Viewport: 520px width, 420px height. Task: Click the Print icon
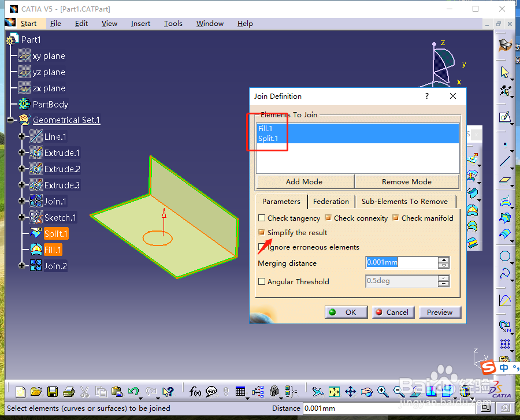coord(69,392)
